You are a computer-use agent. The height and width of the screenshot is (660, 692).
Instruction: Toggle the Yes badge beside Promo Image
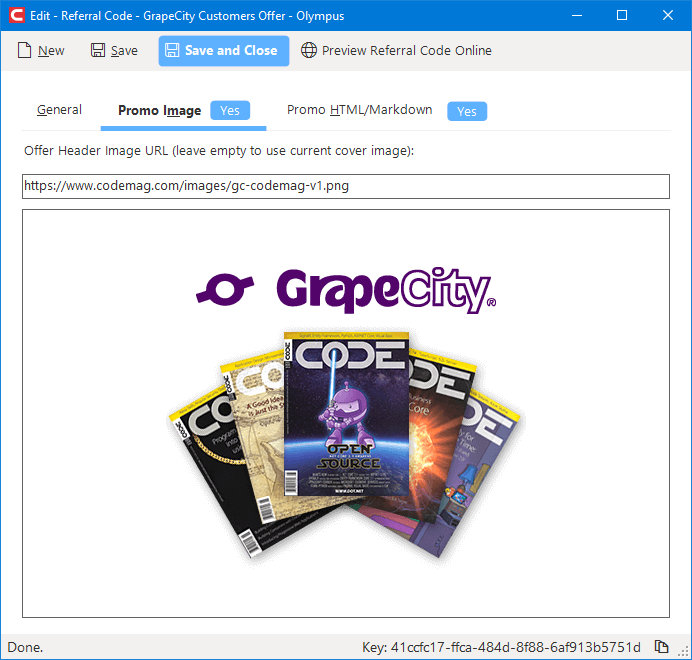pos(230,110)
